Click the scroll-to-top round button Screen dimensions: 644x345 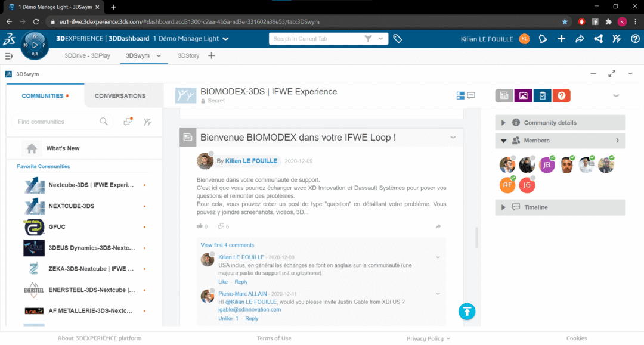click(x=467, y=311)
